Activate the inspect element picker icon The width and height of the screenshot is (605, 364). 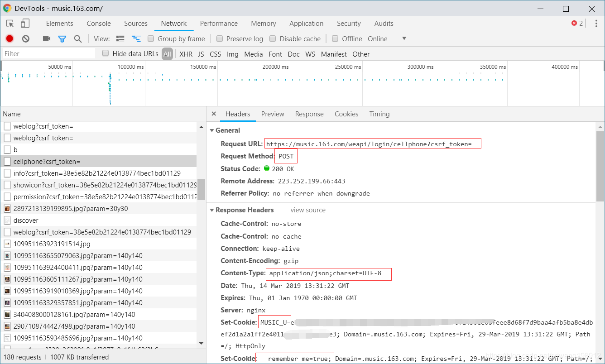[x=10, y=24]
